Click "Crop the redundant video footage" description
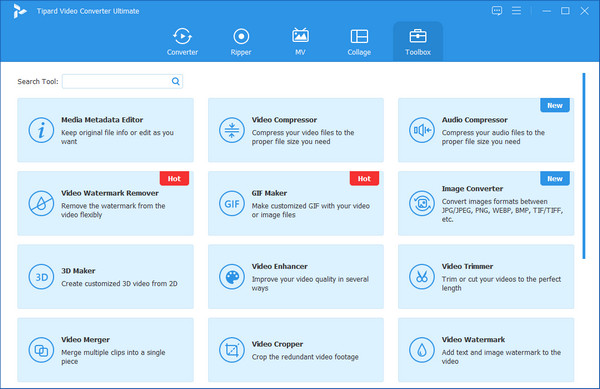This screenshot has width=600, height=389. [305, 357]
